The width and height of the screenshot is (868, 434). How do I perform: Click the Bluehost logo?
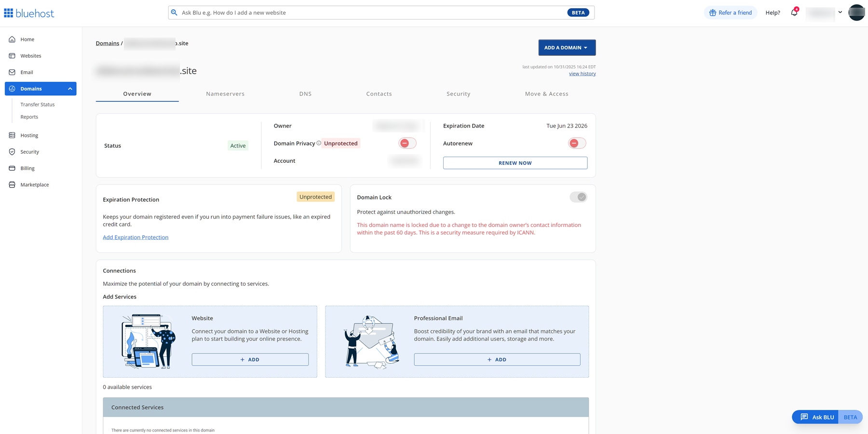[x=29, y=13]
